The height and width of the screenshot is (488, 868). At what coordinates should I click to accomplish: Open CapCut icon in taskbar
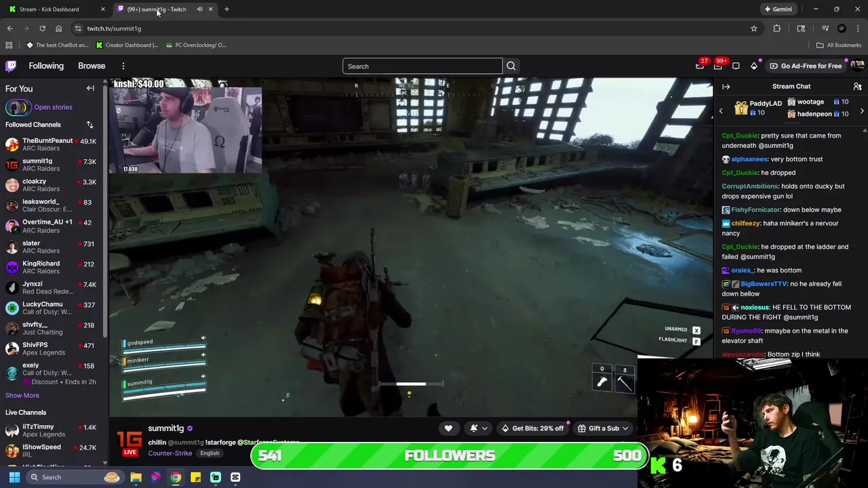(x=235, y=477)
